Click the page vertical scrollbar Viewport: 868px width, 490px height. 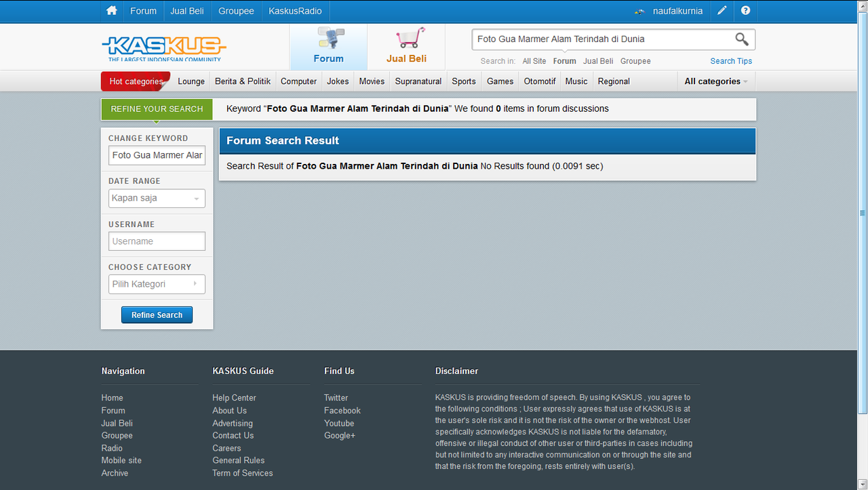[863, 212]
